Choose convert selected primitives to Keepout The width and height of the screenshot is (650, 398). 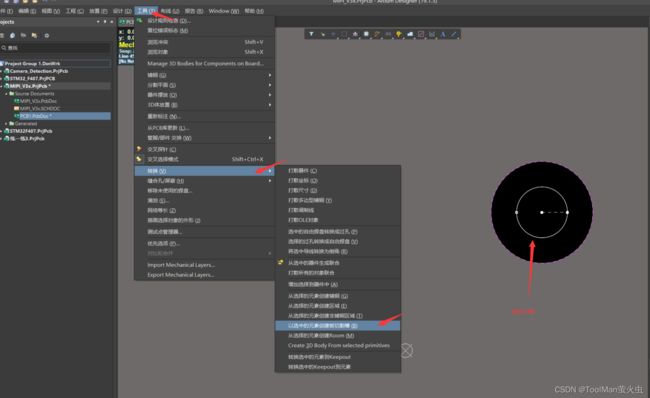[x=338, y=357]
